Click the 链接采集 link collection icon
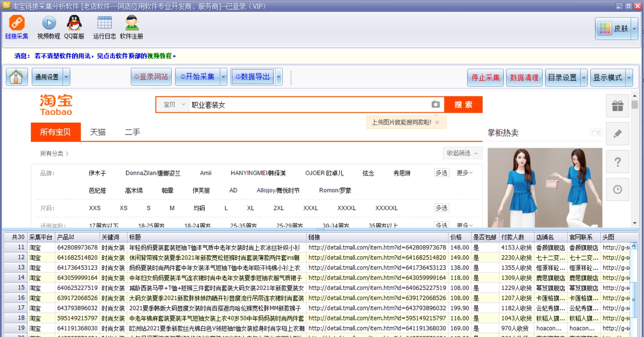Viewport: 644px width, 337px height. click(17, 23)
